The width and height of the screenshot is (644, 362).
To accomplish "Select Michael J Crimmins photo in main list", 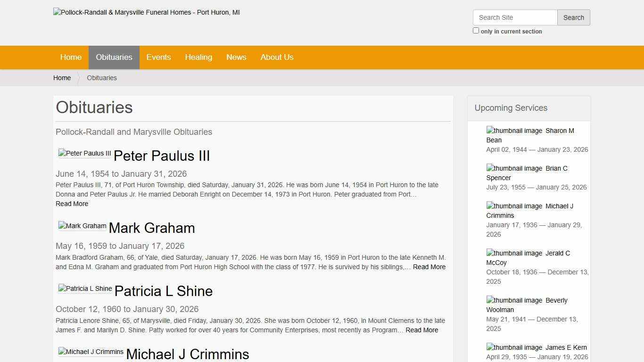I will coord(91,352).
